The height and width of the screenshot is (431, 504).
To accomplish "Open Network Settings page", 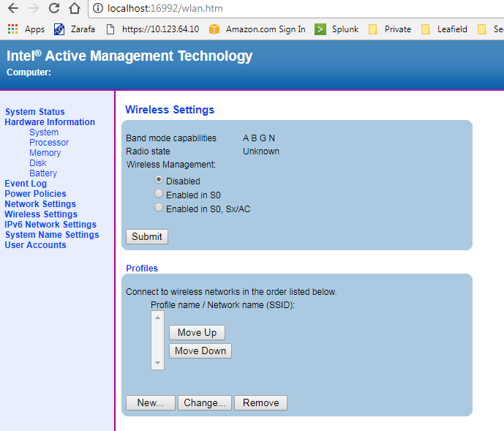I will click(x=40, y=204).
